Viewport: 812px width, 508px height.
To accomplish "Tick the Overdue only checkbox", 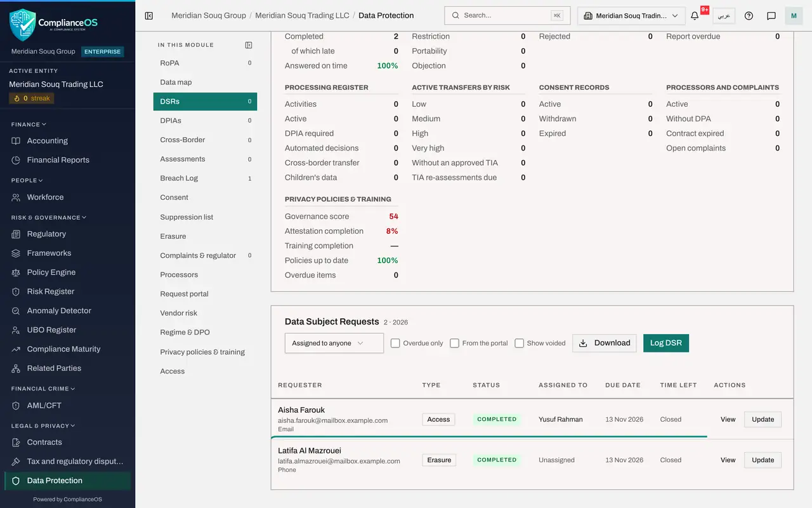I will (395, 344).
